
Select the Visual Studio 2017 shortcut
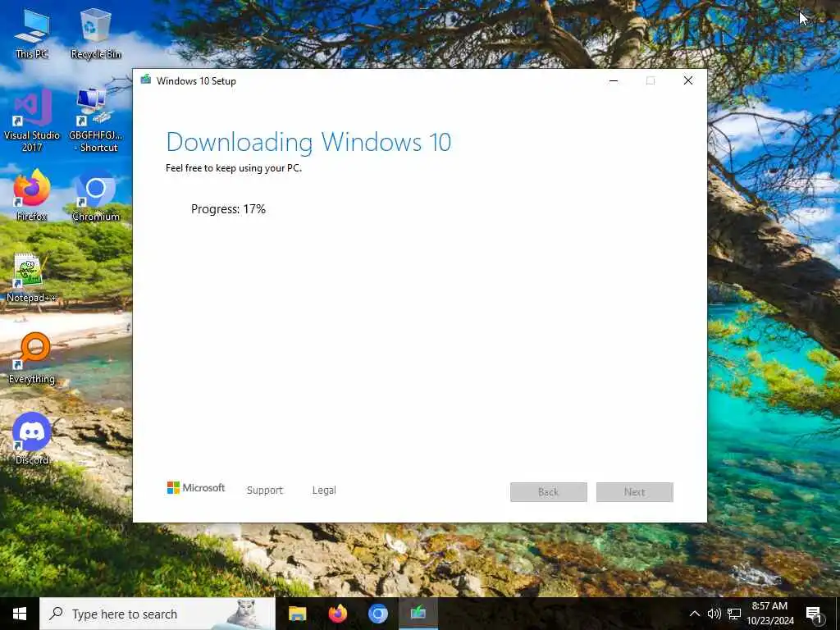[x=32, y=121]
